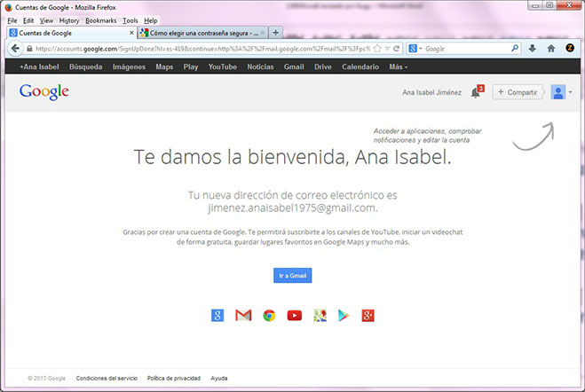Open the Google Maps icon
585x392 pixels.
tap(320, 315)
